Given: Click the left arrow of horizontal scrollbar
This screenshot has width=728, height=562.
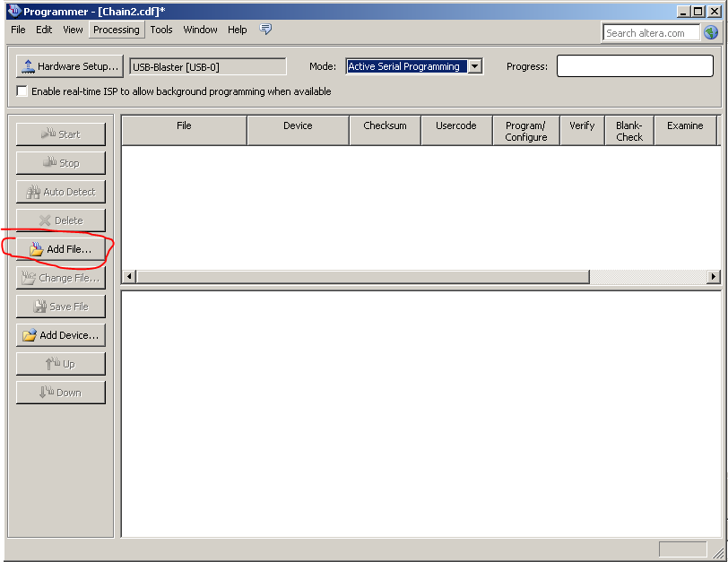Looking at the screenshot, I should point(128,277).
